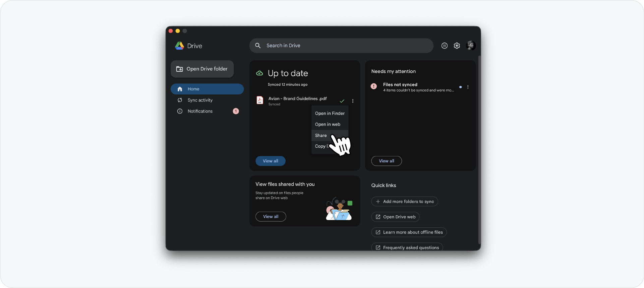The width and height of the screenshot is (644, 288).
Task: Click the 'View files shared with you' heading
Action: (x=285, y=184)
